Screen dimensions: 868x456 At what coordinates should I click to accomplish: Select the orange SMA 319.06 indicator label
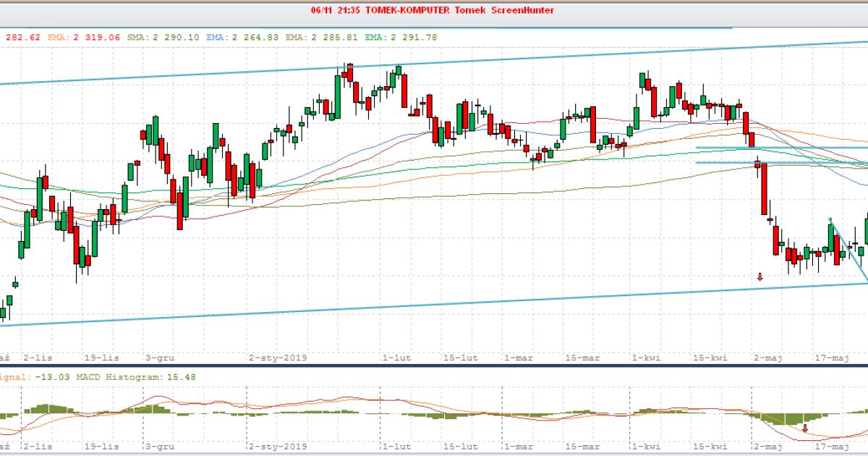coord(85,37)
